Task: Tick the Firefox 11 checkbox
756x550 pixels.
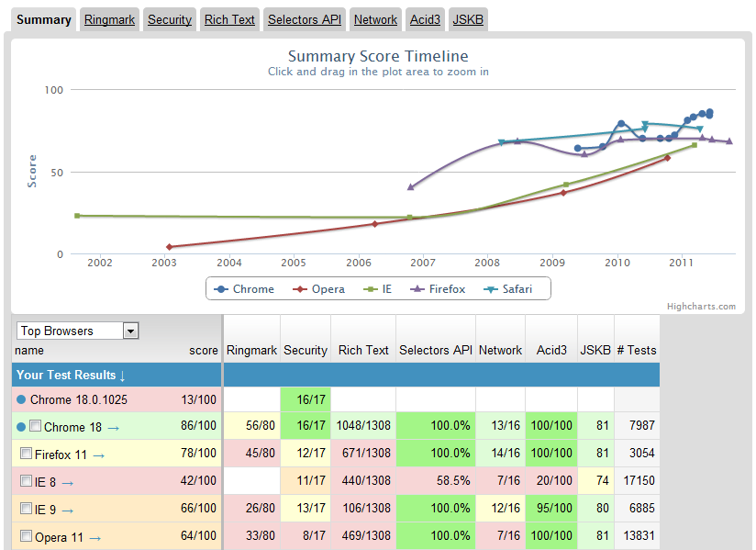Action: pos(26,454)
